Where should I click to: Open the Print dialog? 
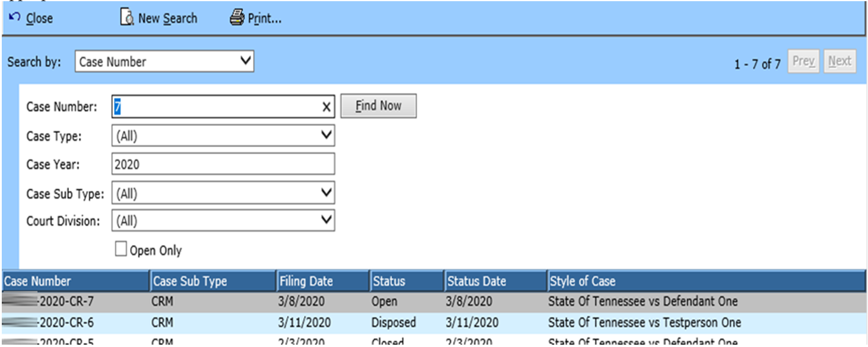[255, 18]
